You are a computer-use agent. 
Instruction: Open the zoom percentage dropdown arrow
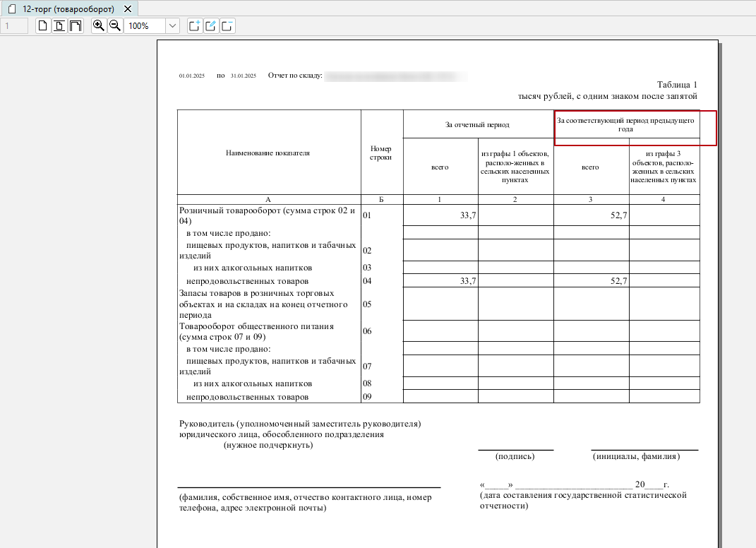click(x=173, y=26)
